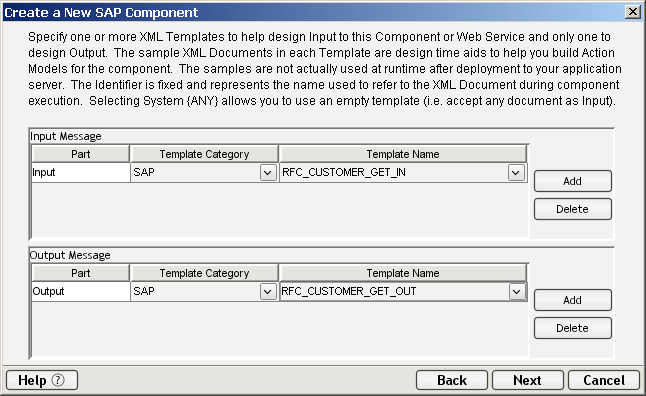This screenshot has width=646, height=396.
Task: Delete the selected Input Message part
Action: 573,209
